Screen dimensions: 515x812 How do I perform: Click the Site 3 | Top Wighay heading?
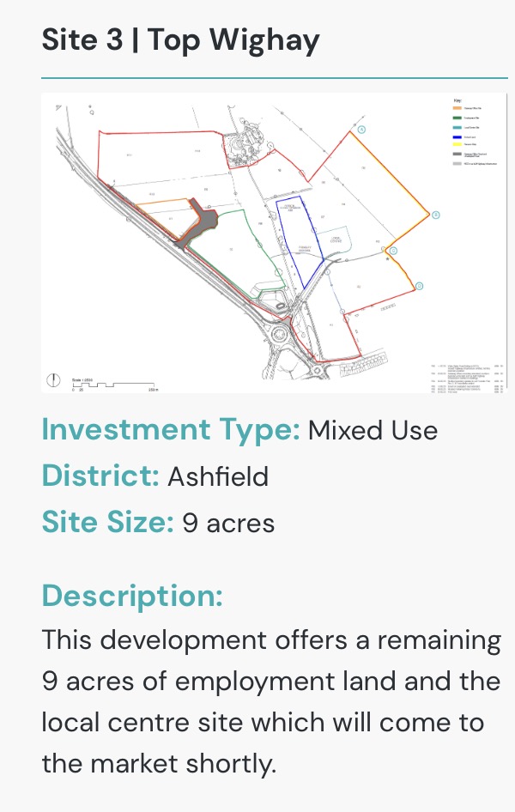pyautogui.click(x=180, y=40)
